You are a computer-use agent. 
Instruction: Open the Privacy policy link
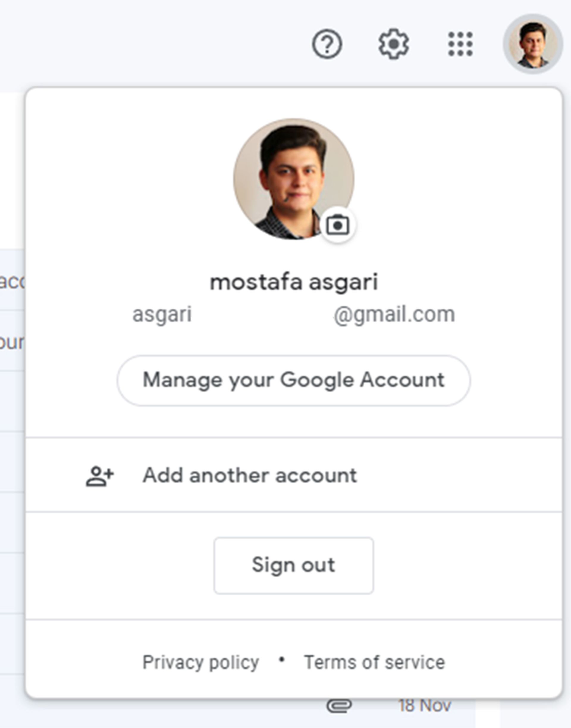click(200, 663)
